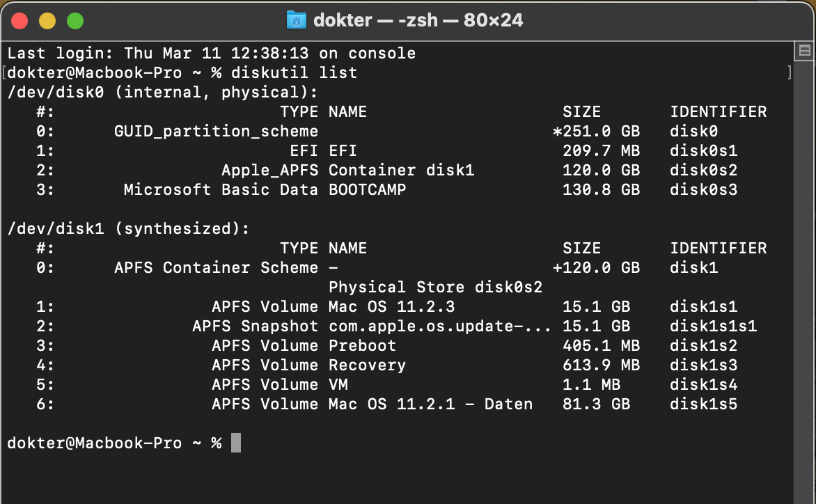Click the "/dev/disk1 (synthesized):" heading line

[x=128, y=229]
